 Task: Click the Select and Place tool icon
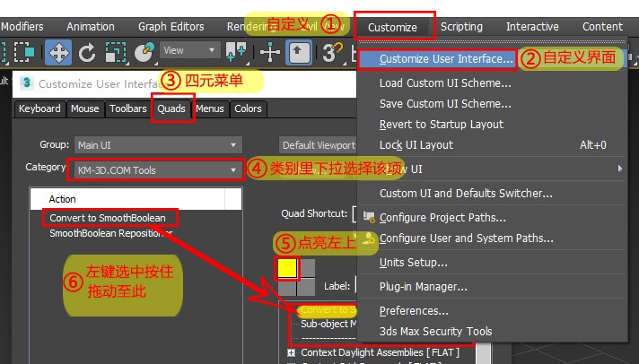pos(143,52)
